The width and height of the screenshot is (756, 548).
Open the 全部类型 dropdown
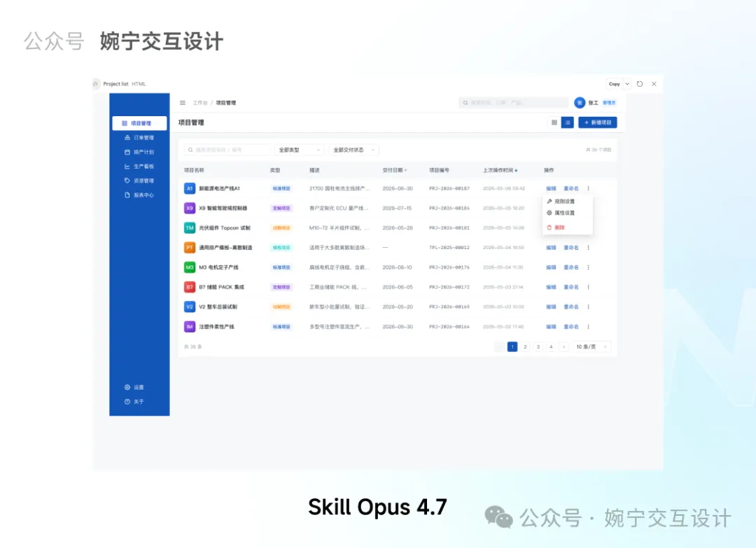point(300,150)
